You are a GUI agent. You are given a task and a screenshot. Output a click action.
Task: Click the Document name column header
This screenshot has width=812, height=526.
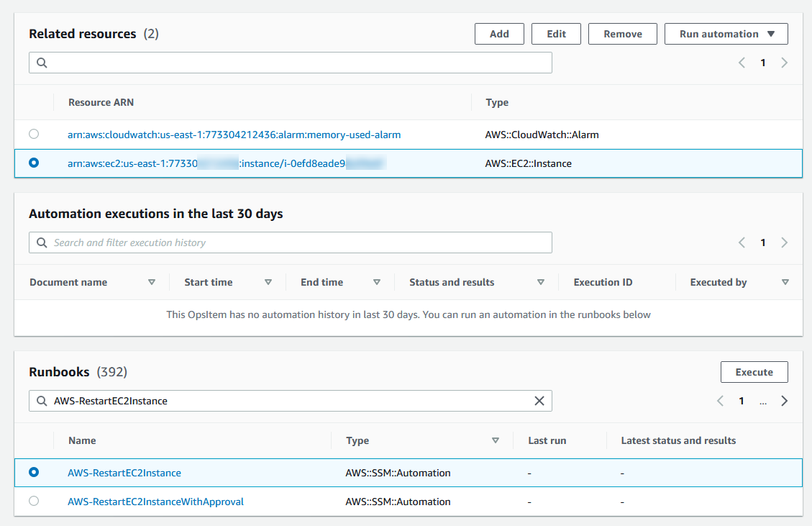click(x=68, y=283)
